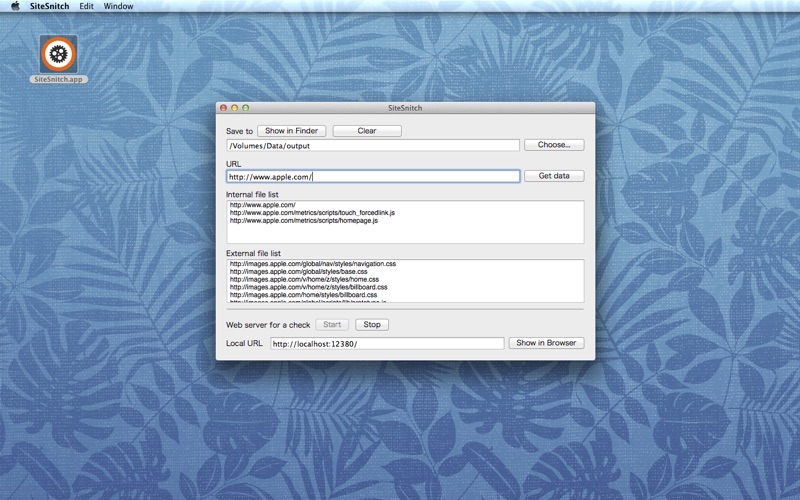Open the Apple menu
The height and width of the screenshot is (500, 800).
point(15,6)
